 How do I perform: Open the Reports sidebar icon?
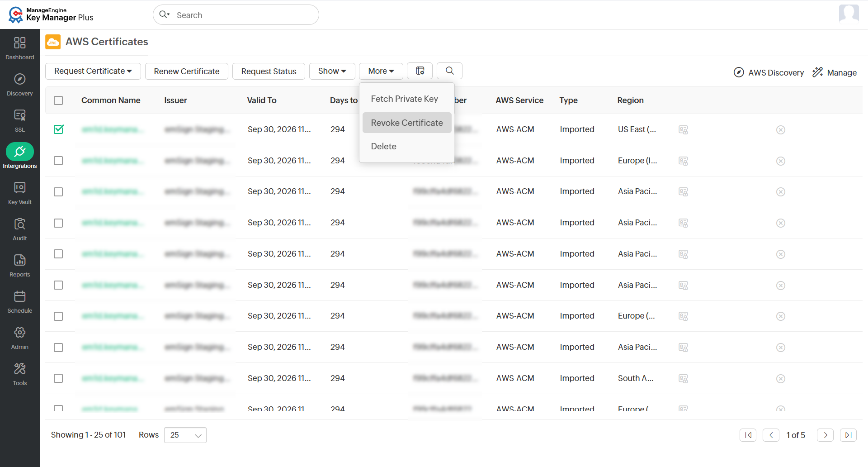(20, 260)
